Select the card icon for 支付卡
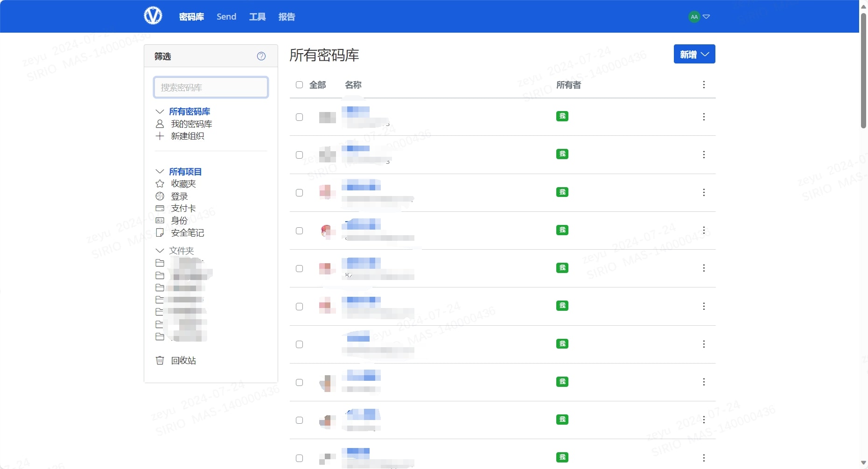Image resolution: width=868 pixels, height=469 pixels. (160, 208)
